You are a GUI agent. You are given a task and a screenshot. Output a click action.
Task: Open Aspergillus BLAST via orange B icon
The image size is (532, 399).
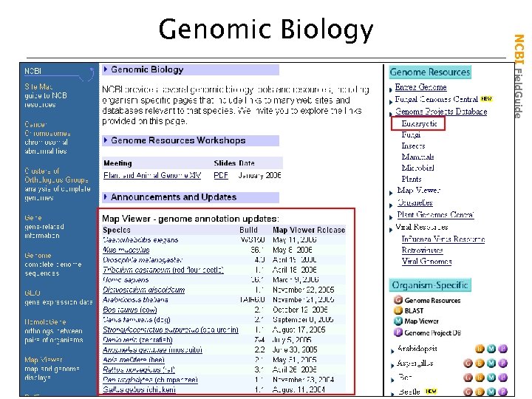pos(480,364)
